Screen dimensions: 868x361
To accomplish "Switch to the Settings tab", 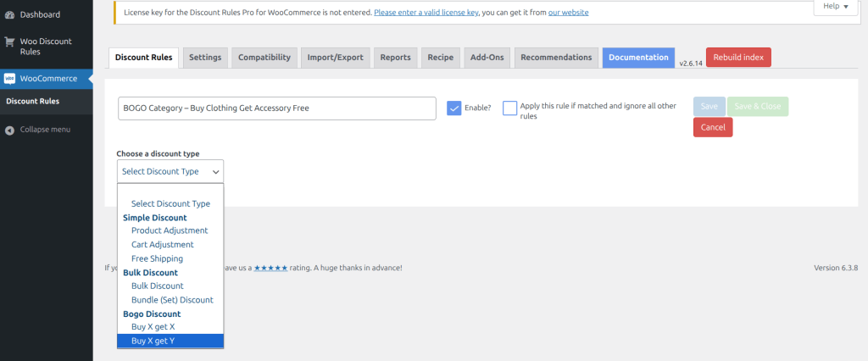I will [x=205, y=58].
